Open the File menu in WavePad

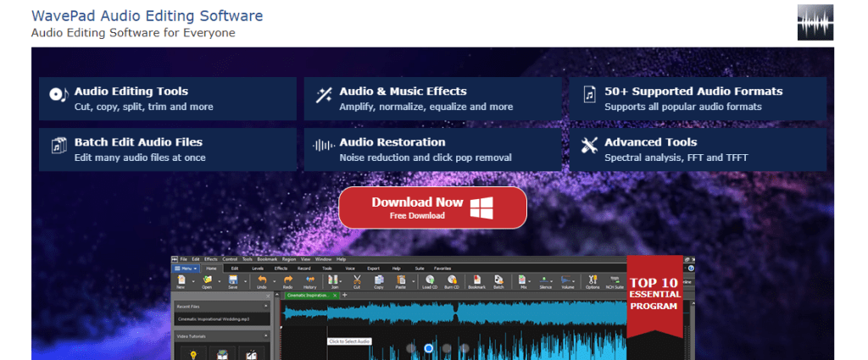183,259
